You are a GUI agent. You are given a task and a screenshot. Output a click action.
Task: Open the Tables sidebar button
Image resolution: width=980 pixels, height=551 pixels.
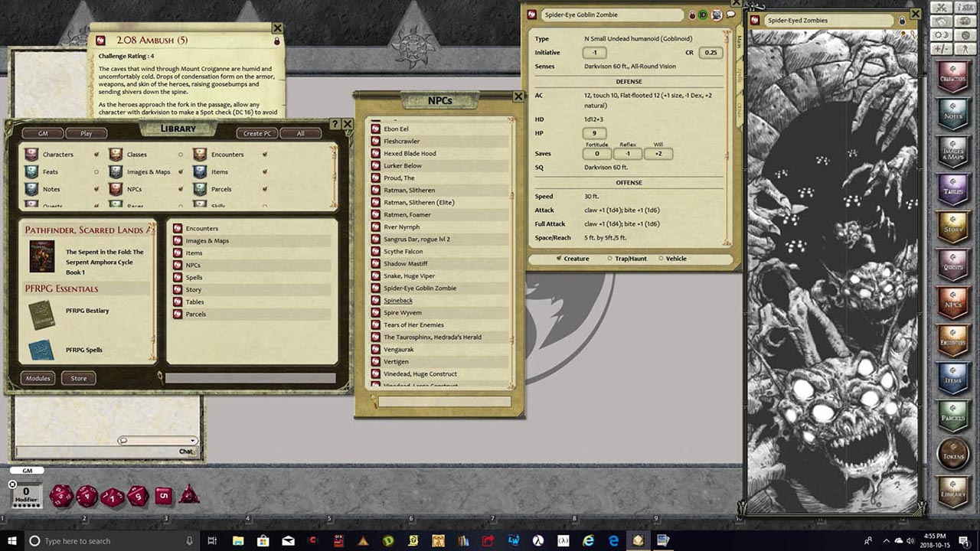tap(953, 188)
